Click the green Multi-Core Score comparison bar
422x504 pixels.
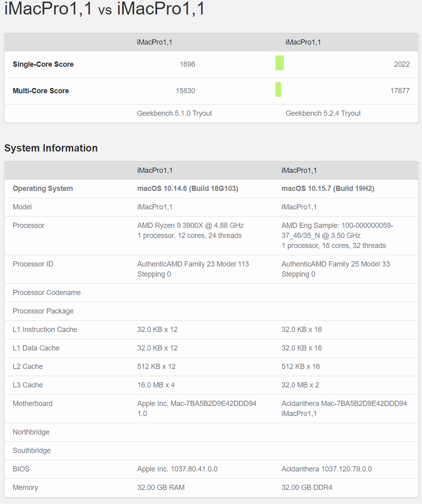tap(278, 89)
